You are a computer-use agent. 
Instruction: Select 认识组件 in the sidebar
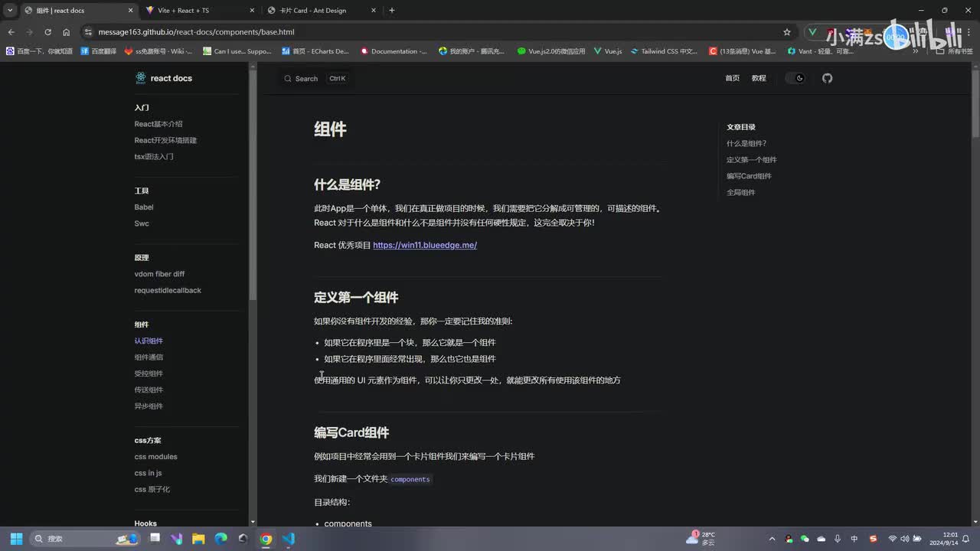(x=149, y=341)
